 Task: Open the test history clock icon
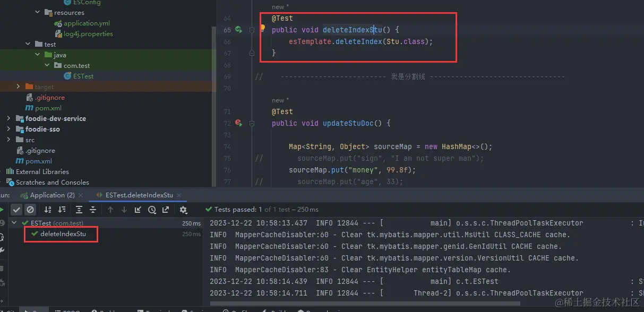[152, 210]
